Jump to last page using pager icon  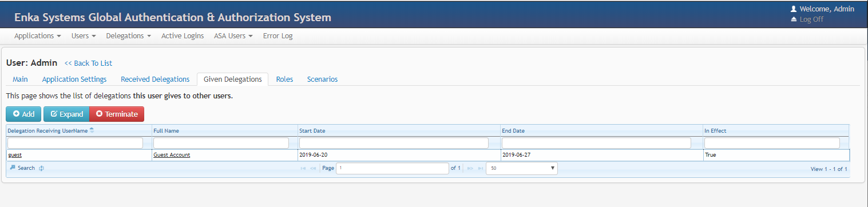(x=480, y=168)
